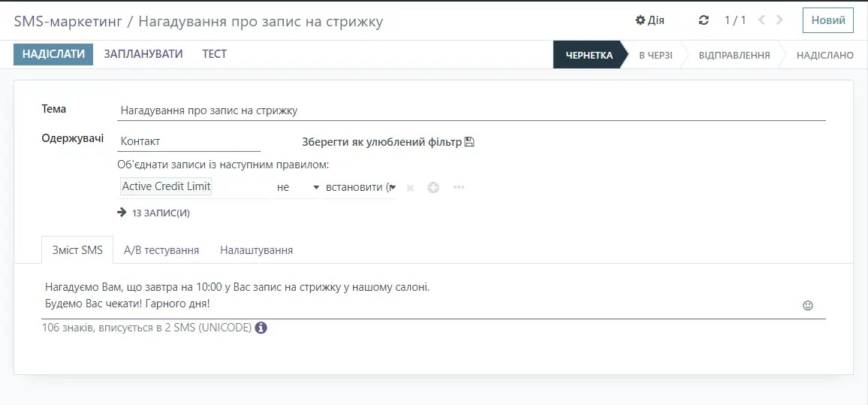Go to the previous record arrow
868x405 pixels.
point(762,20)
